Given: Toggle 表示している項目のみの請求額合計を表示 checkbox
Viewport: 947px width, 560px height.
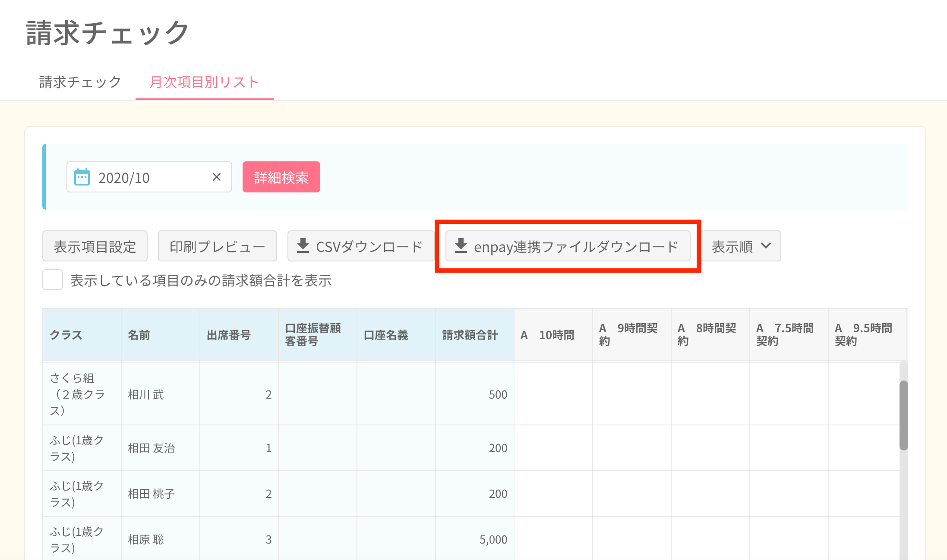Looking at the screenshot, I should coord(53,280).
